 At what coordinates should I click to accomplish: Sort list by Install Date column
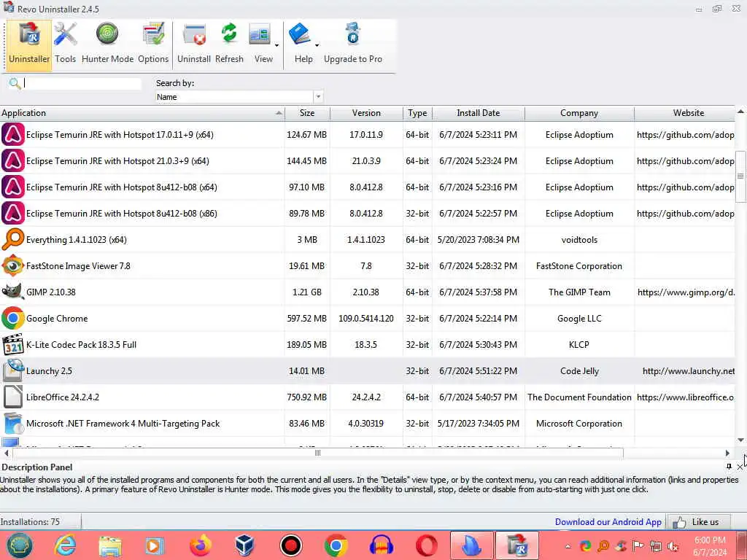pyautogui.click(x=479, y=113)
